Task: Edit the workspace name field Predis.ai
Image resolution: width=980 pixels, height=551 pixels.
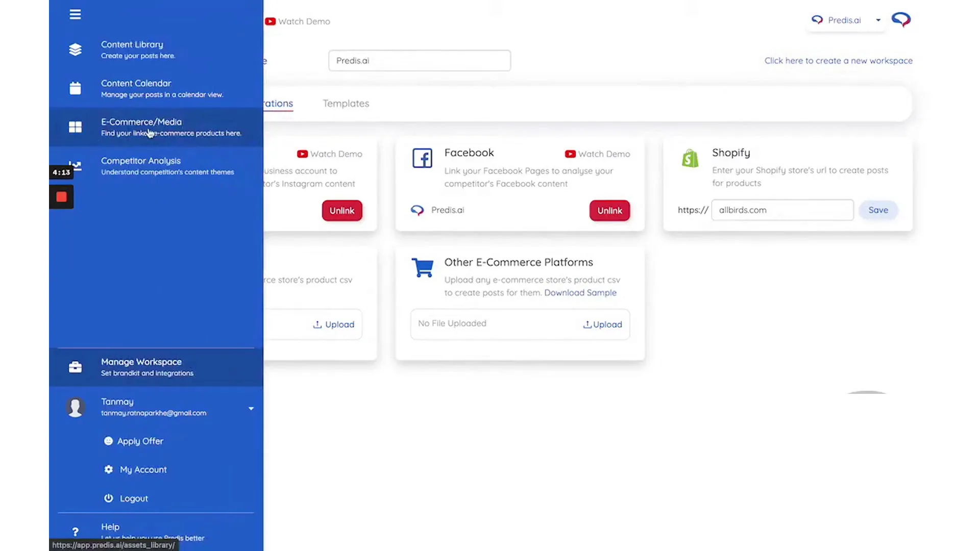Action: click(420, 61)
